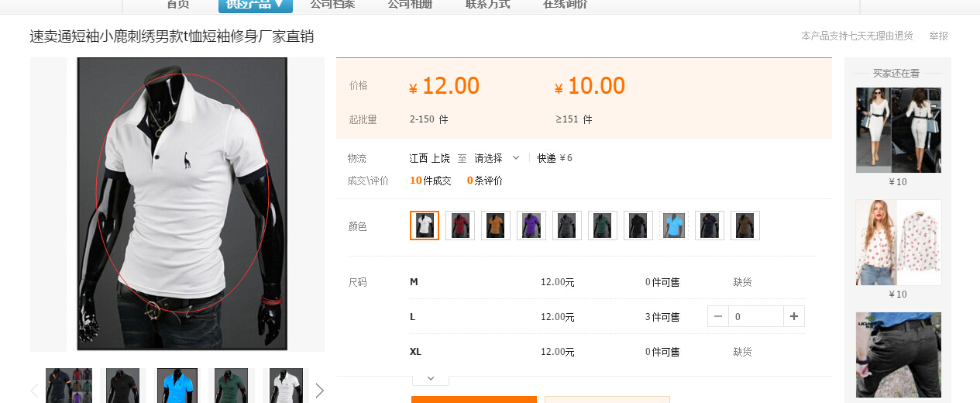Viewport: 980px width, 403px height.
Task: Select the white shirt color option
Action: coord(425,226)
